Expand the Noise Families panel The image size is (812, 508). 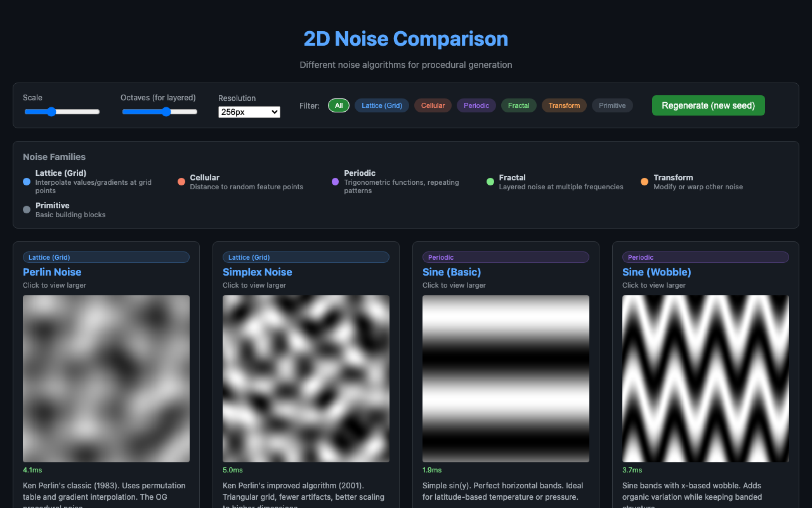(55, 157)
